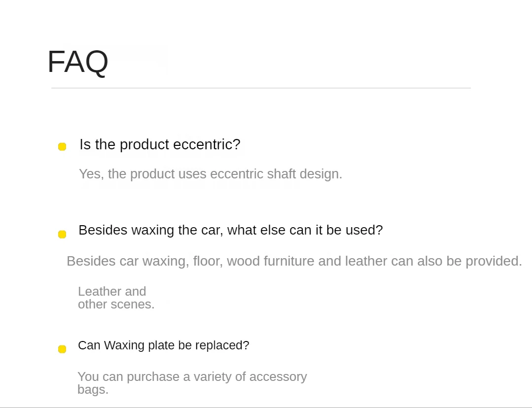Click the yellow bullet beside 'Is the product eccentric?'

(x=62, y=146)
